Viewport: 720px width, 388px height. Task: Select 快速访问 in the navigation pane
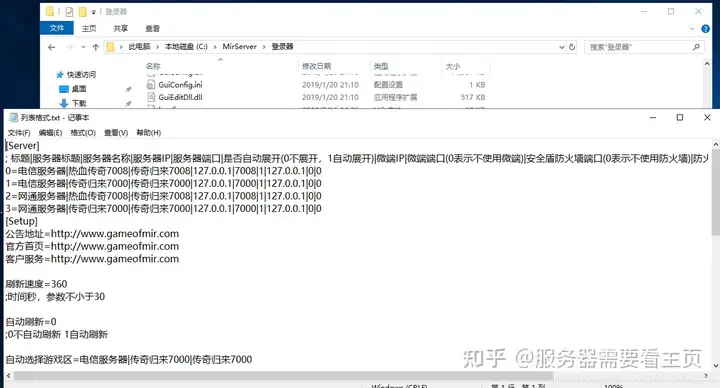(81, 74)
